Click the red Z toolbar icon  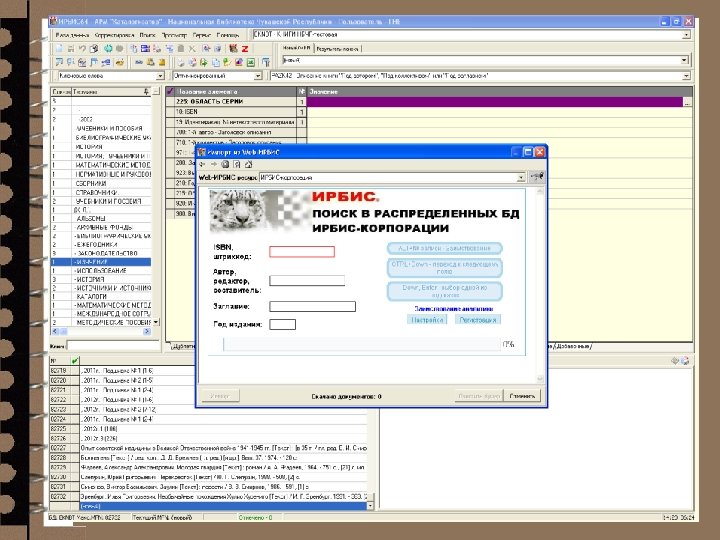(x=245, y=48)
